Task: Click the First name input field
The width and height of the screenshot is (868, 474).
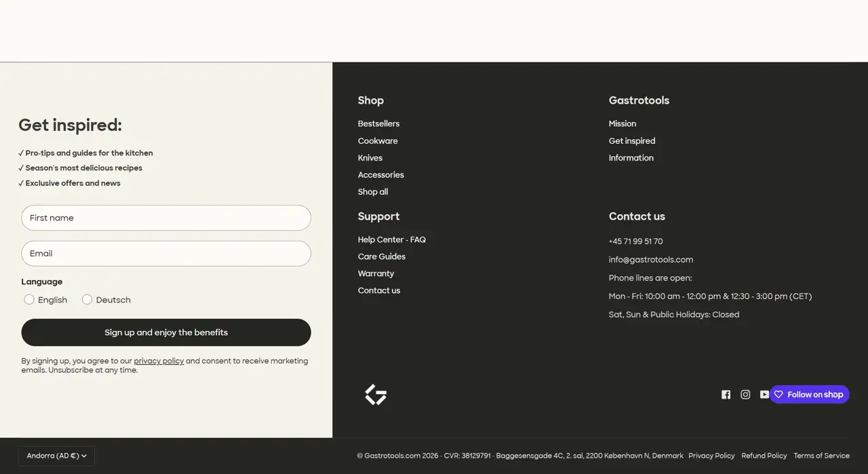Action: pyautogui.click(x=166, y=218)
